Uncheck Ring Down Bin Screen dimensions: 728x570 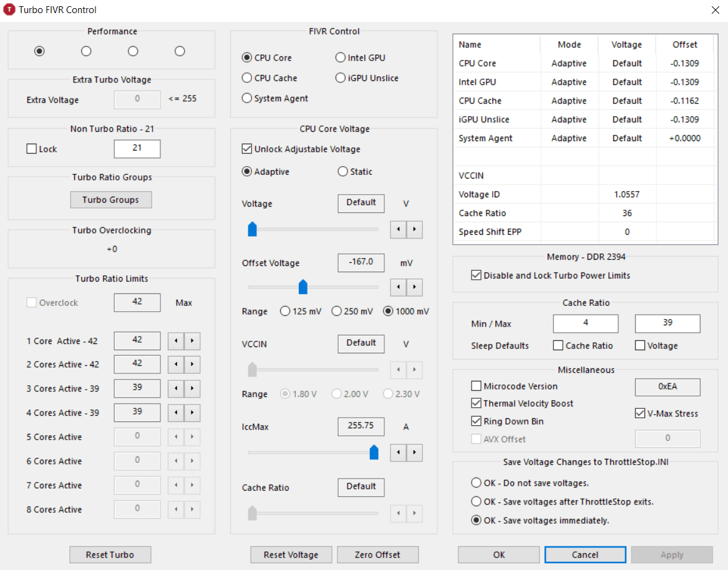tap(477, 421)
